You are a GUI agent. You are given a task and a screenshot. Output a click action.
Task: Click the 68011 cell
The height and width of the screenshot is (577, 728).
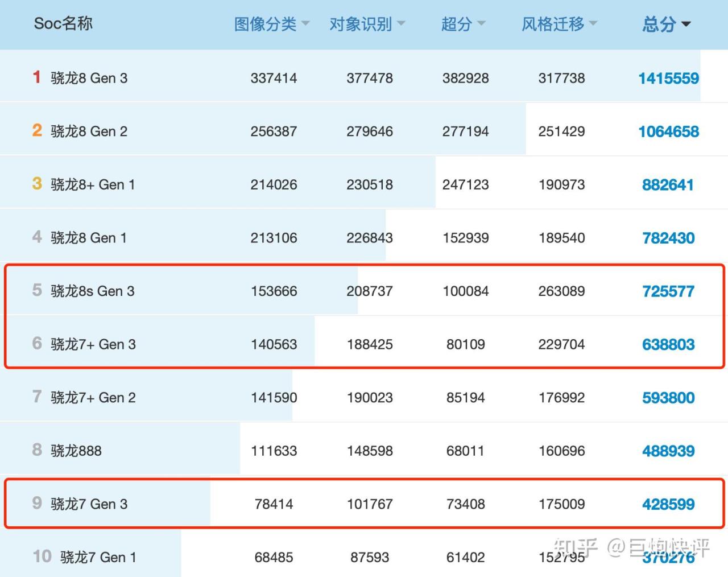point(466,451)
